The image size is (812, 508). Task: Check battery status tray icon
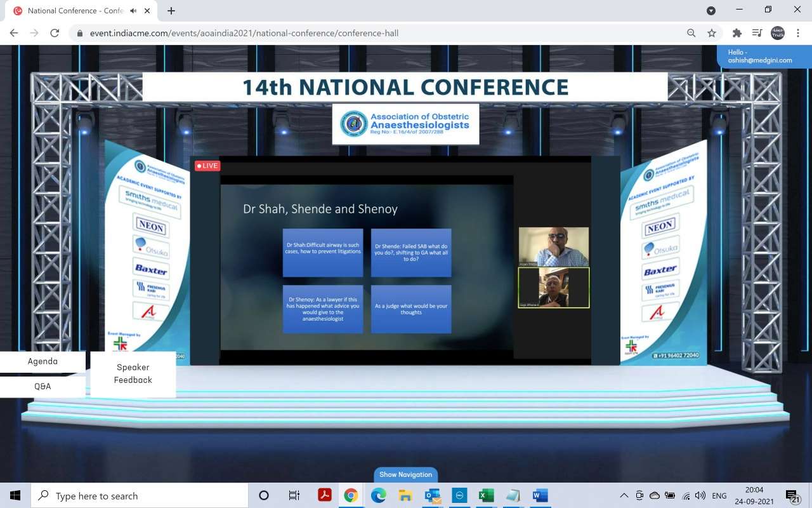point(671,496)
